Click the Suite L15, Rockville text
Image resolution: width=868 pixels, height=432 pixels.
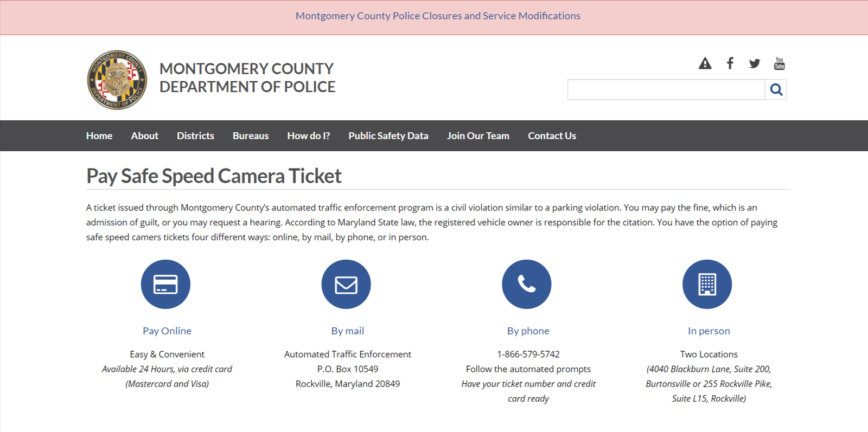[x=709, y=398]
